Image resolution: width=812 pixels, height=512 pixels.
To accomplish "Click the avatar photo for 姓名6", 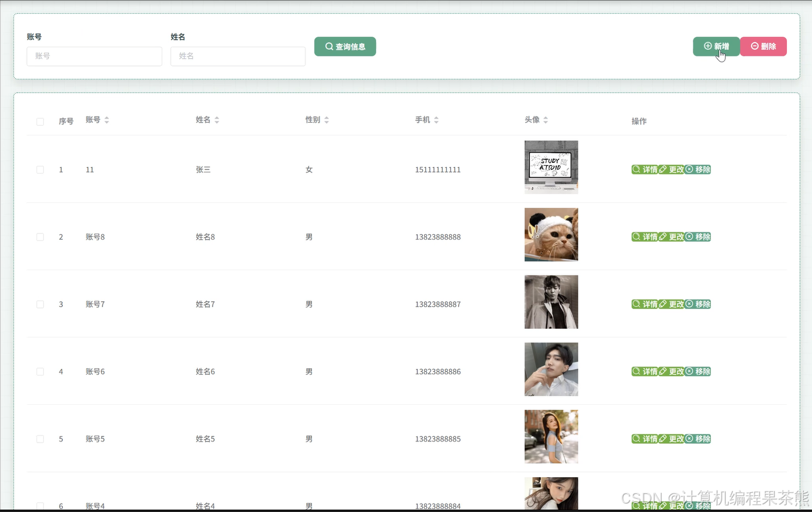I will [x=552, y=369].
